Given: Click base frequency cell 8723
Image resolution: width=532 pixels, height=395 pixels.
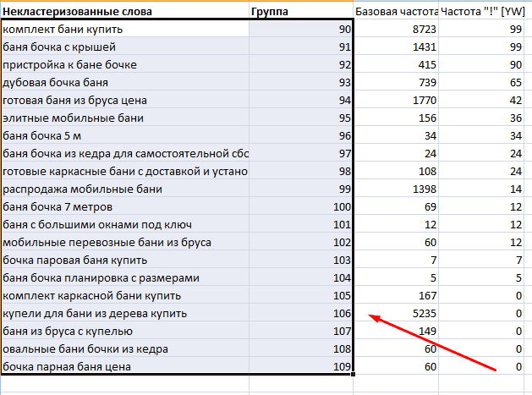Looking at the screenshot, I should 396,29.
